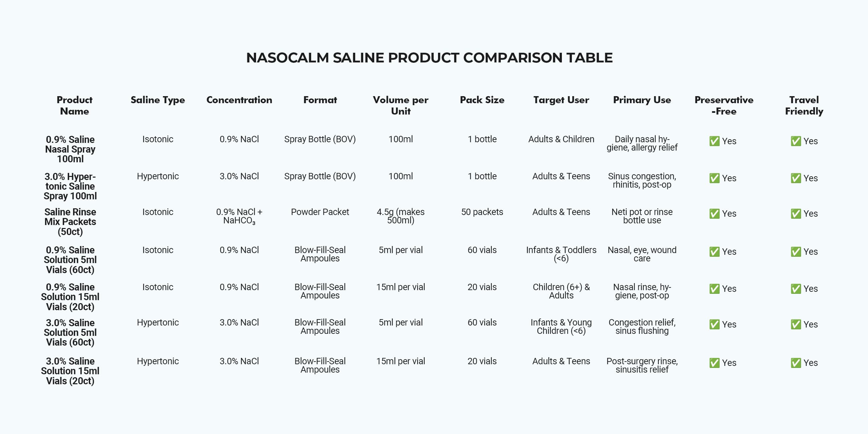Click Travel Friendly checkmark for Saline Rinse Mix Packets
The image size is (868, 434).
tap(796, 214)
